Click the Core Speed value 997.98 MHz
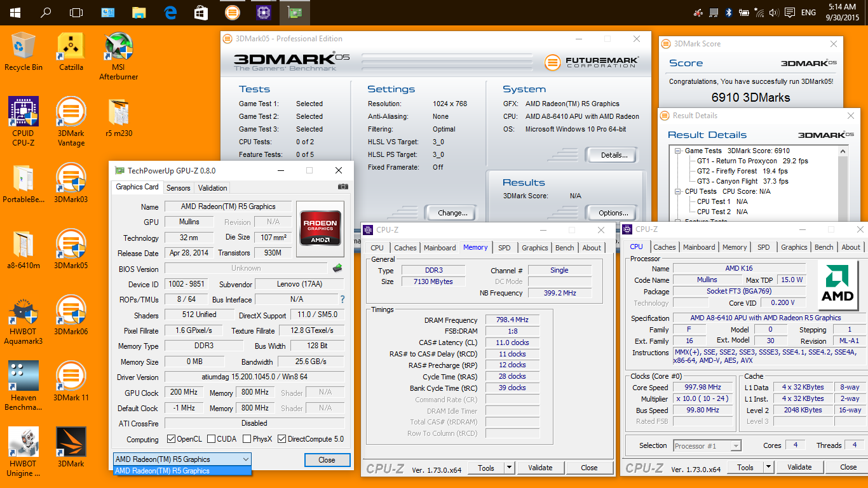This screenshot has width=868, height=488. [x=704, y=388]
